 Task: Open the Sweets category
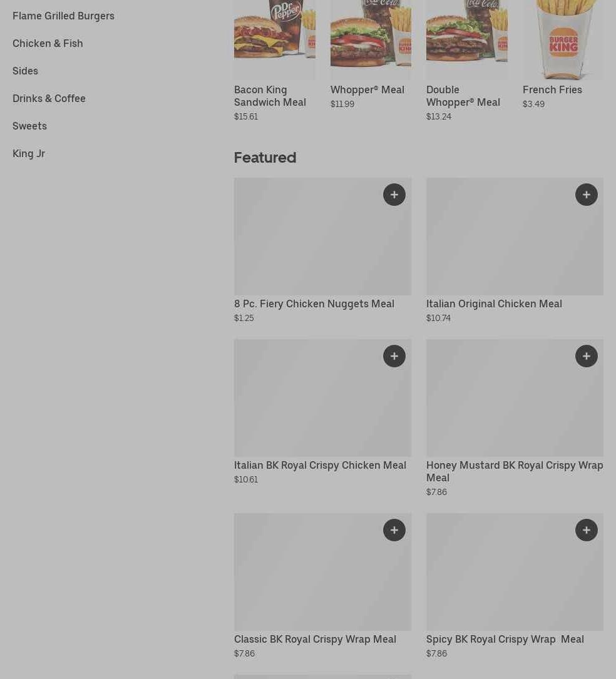pos(29,126)
